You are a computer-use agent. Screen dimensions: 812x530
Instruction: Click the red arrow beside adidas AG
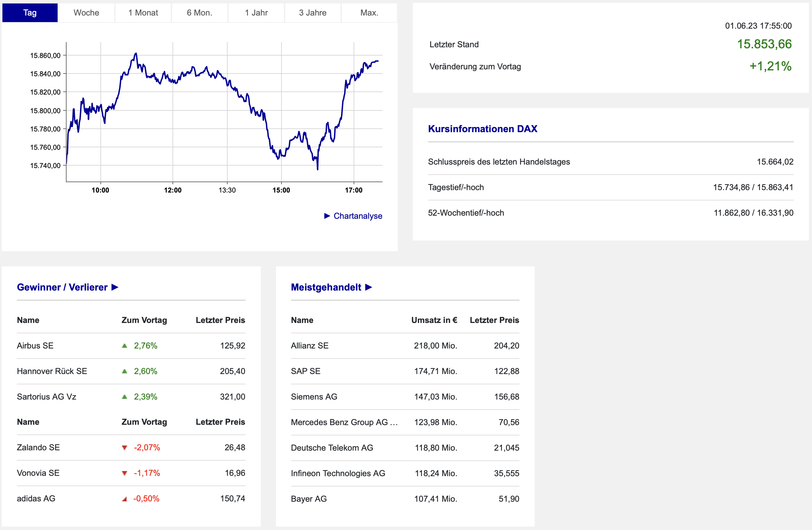click(x=125, y=499)
